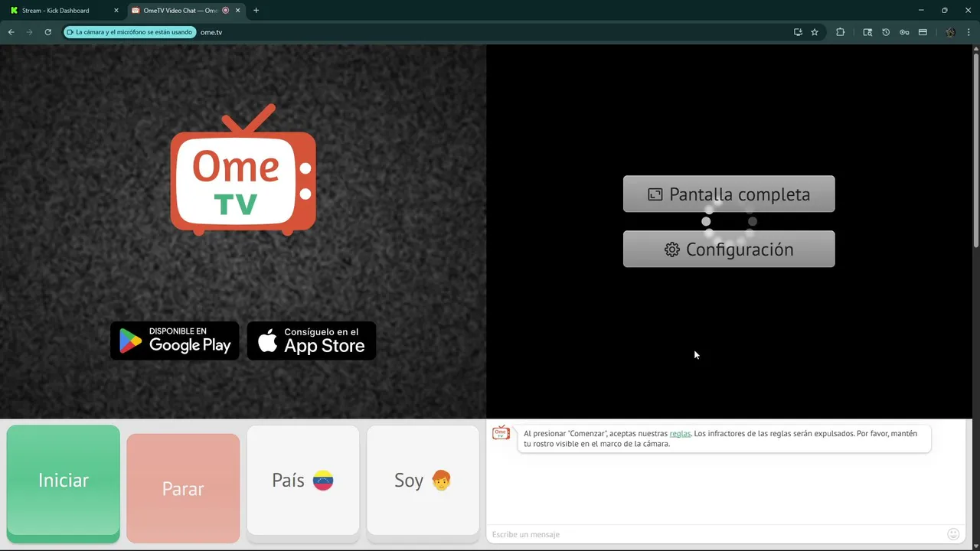Click the recording indicator on OmeTV tab
This screenshot has width=980, height=551.
pos(225,11)
